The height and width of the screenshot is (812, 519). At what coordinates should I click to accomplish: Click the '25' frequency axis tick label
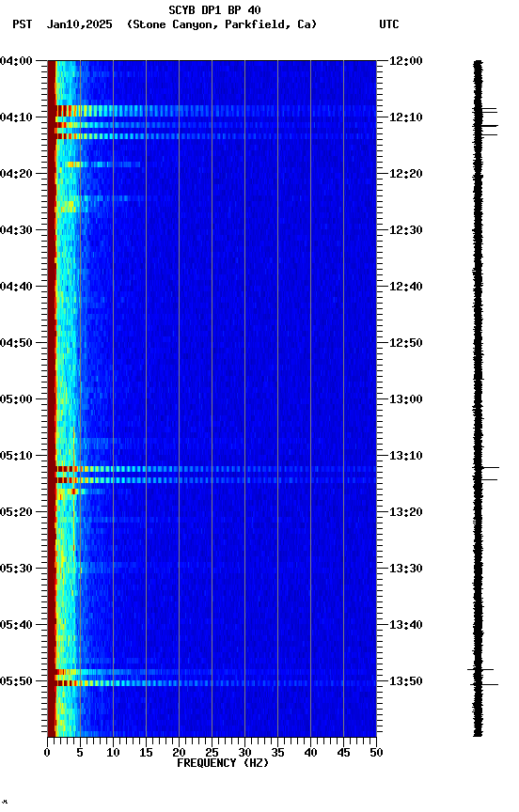coord(212,753)
